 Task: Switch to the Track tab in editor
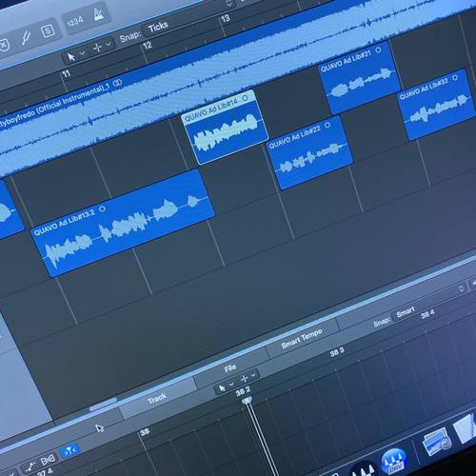point(157,399)
